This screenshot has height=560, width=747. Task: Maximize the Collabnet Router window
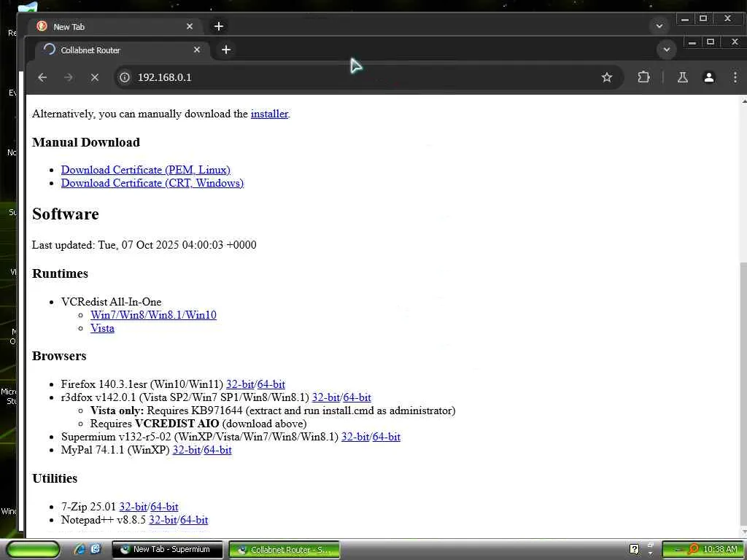711,42
